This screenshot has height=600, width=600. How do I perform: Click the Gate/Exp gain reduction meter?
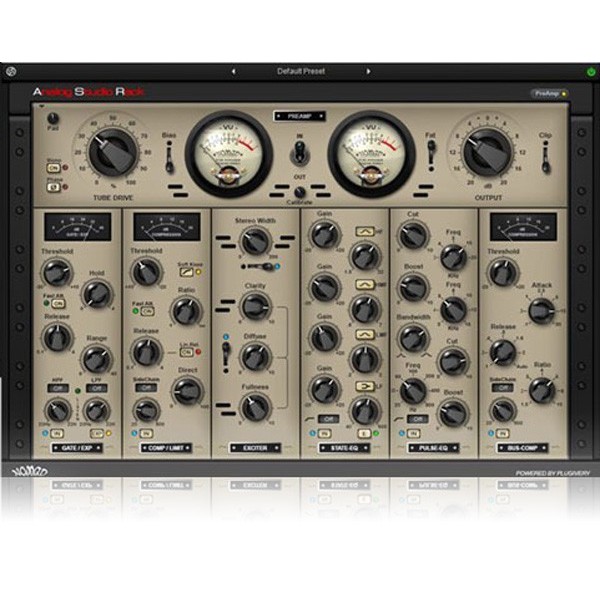78,227
